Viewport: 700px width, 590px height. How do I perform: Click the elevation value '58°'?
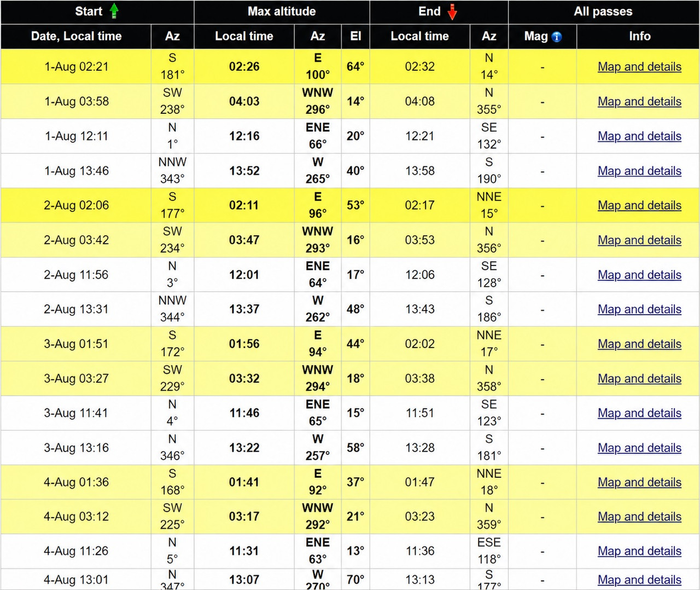coord(355,448)
